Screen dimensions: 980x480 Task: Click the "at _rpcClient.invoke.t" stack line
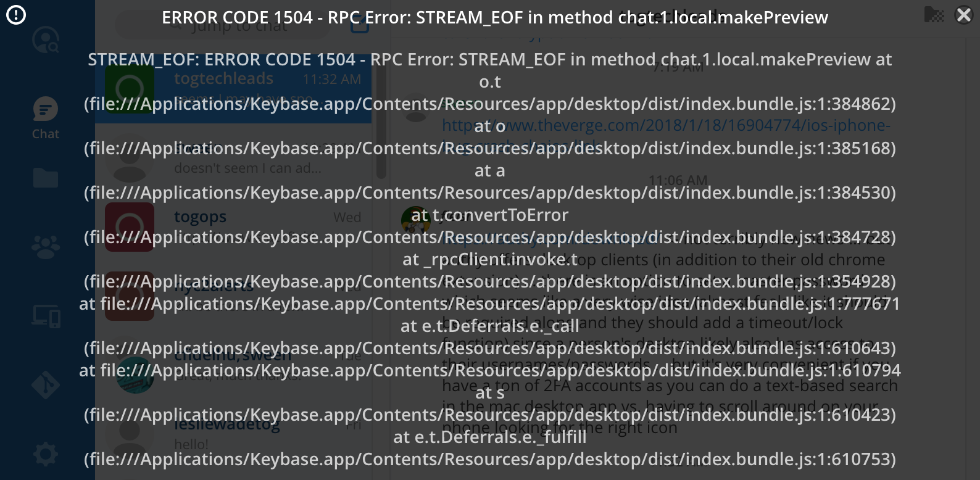[490, 259]
